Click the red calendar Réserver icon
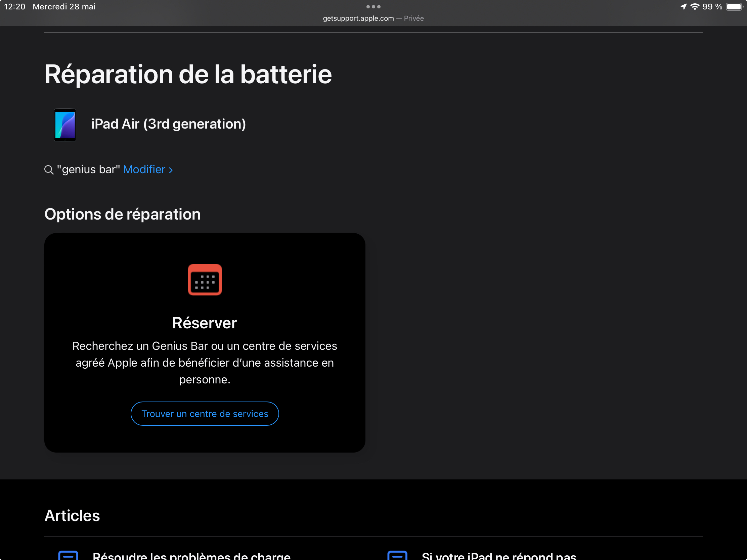 point(205,280)
